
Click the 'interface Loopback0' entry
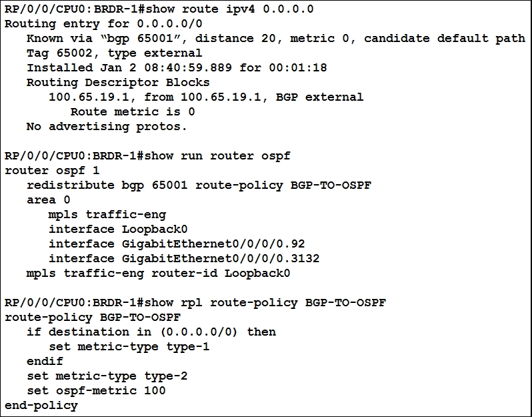pos(118,230)
